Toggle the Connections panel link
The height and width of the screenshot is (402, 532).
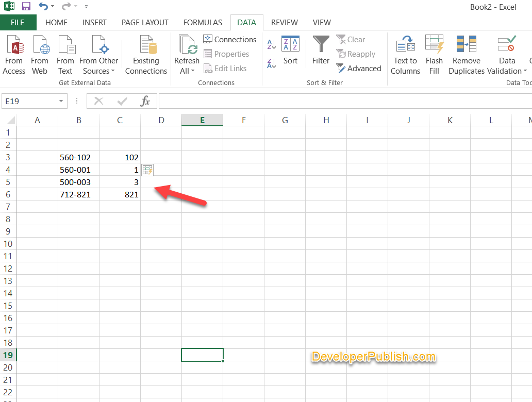(x=230, y=39)
